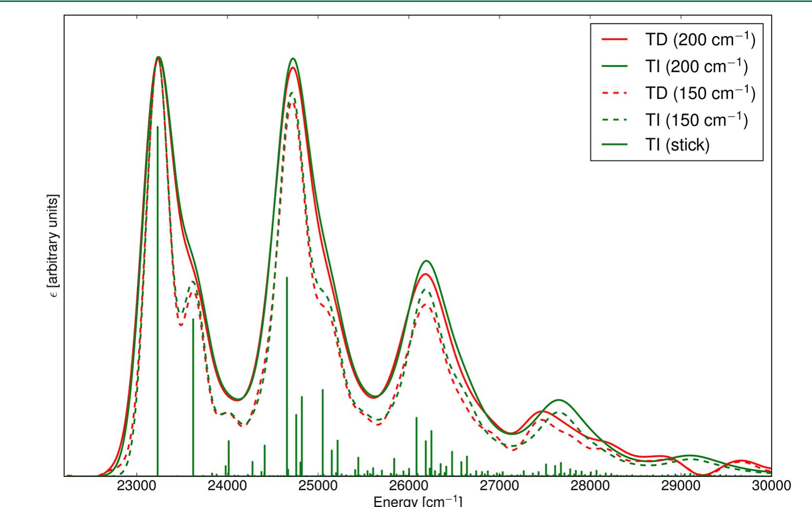This screenshot has width=812, height=507.
Task: Click the TI (200 cm⁻¹) legend label
Action: click(696, 66)
